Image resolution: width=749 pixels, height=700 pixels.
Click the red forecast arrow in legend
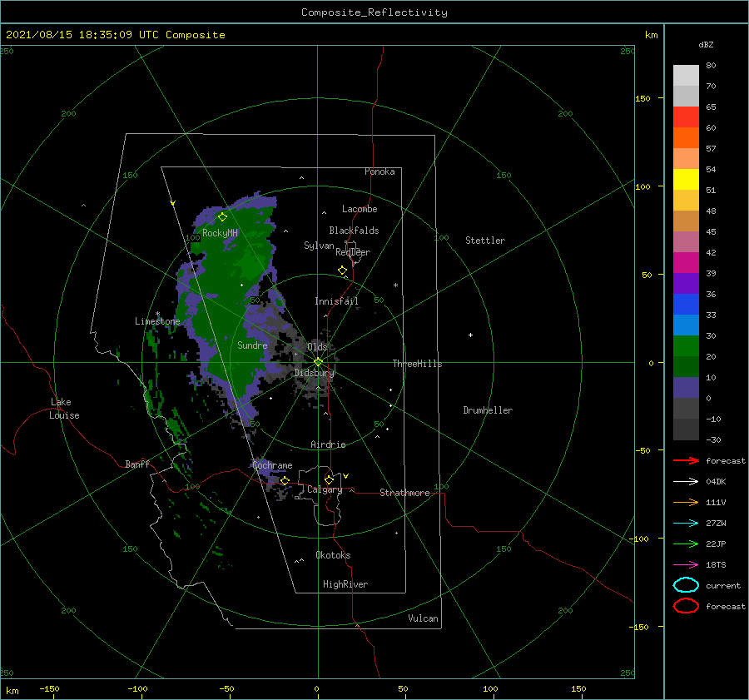[686, 460]
